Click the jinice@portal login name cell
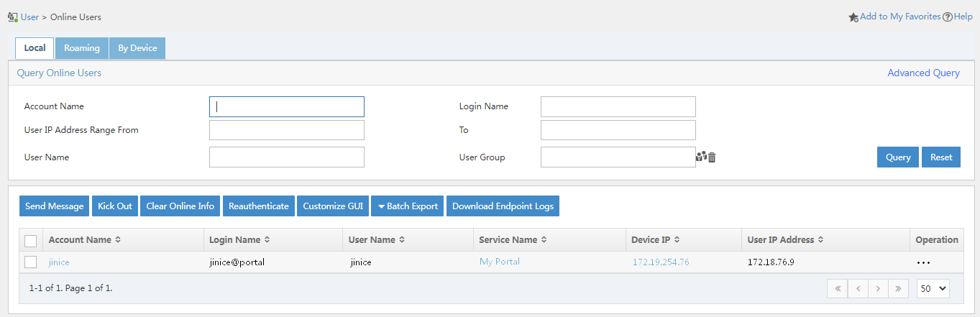 click(237, 262)
